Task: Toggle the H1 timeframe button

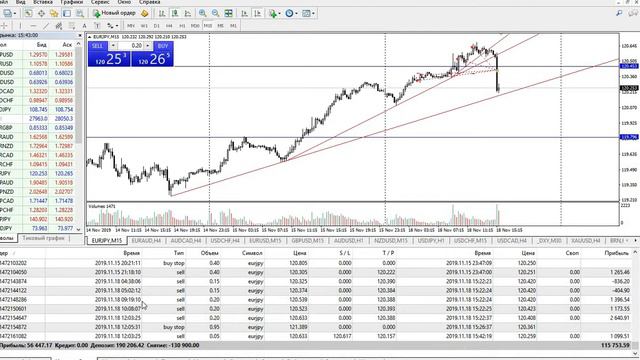Action: tap(182, 26)
